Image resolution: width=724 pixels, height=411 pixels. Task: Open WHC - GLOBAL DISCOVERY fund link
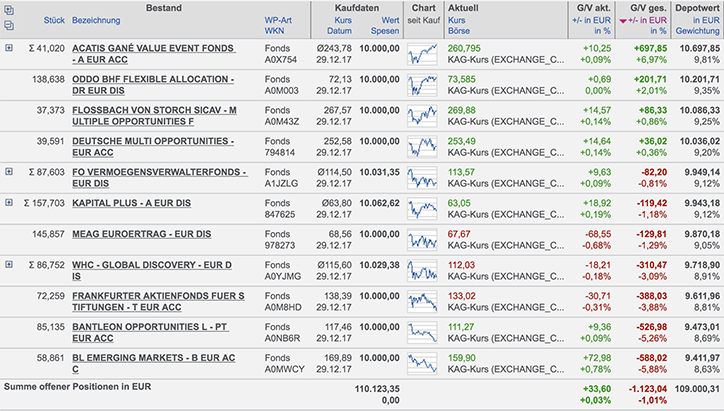click(x=152, y=270)
